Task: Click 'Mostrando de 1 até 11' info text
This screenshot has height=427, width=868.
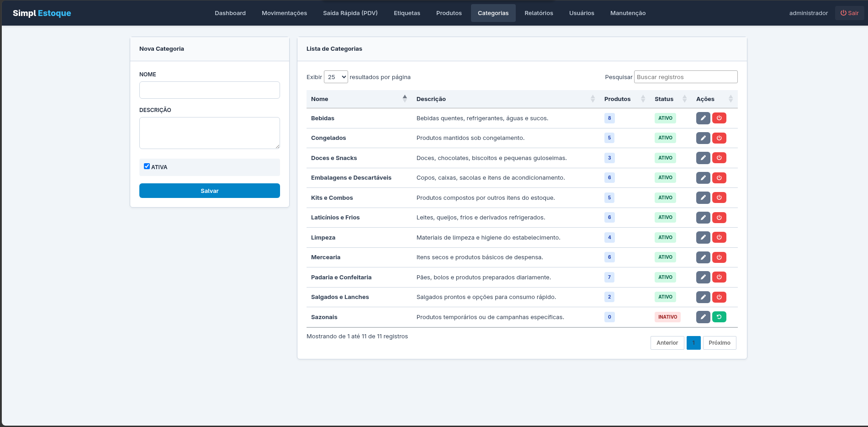Action: pos(357,336)
